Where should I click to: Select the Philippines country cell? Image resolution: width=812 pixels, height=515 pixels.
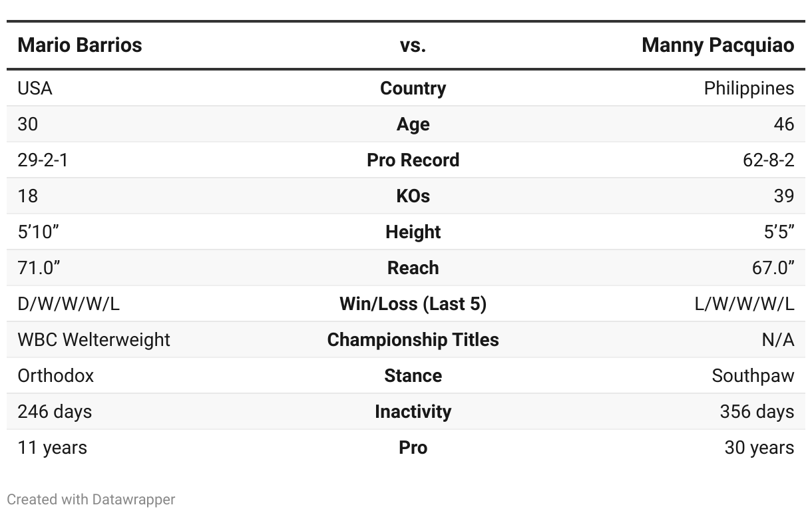(x=749, y=88)
